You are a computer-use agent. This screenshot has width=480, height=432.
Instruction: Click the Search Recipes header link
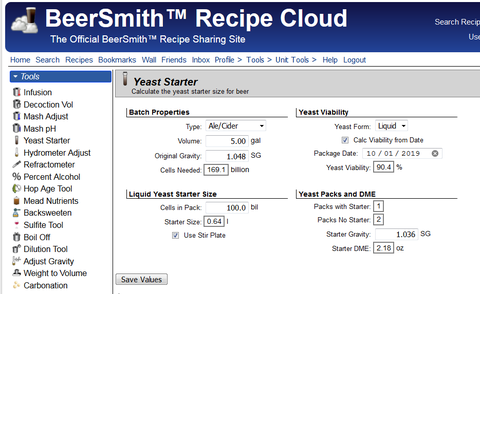[x=457, y=22]
